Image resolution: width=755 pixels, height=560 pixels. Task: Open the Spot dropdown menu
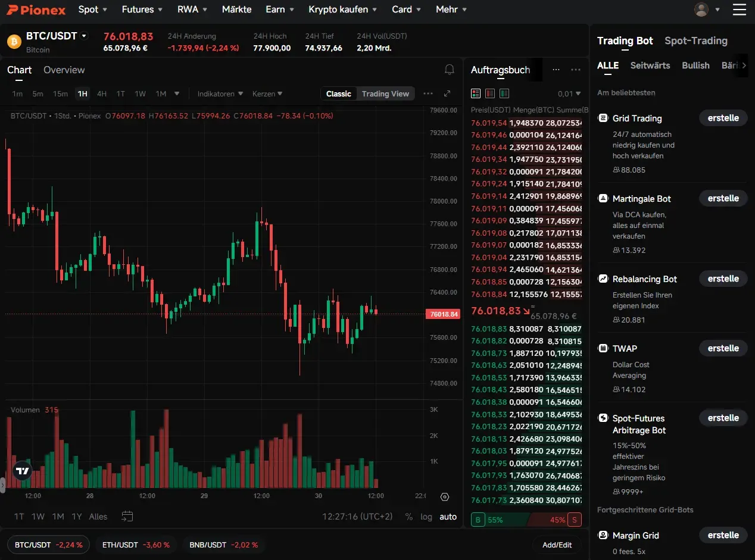[x=93, y=10]
